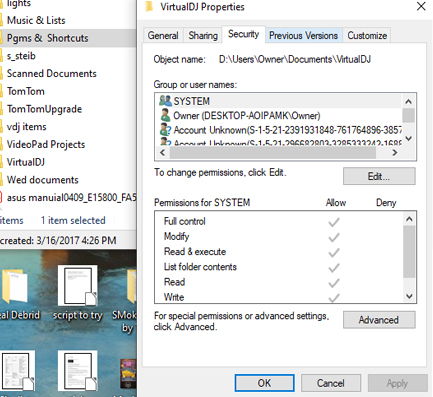Click the SYSTEM group icon
433x397 pixels.
165,101
